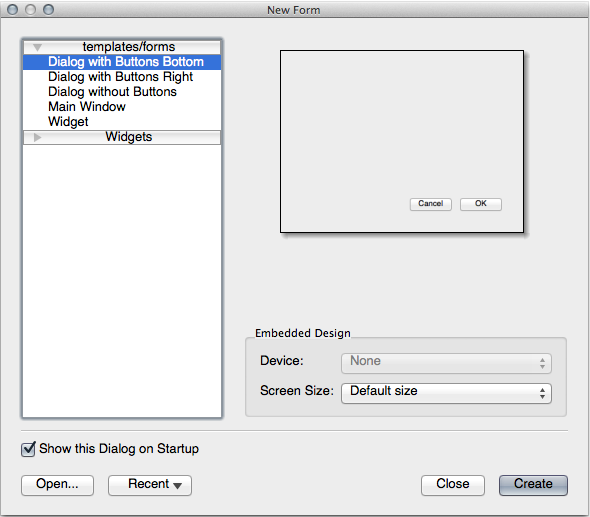Image resolution: width=590 pixels, height=517 pixels.
Task: Open the Screen Size dropdown
Action: 446,393
